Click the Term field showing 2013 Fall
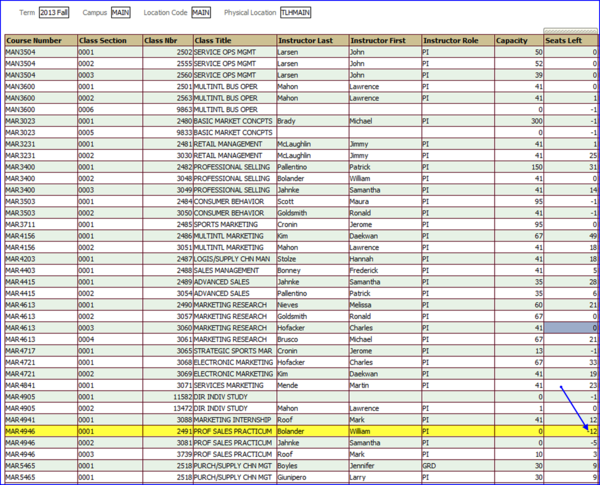This screenshot has height=485, width=600. coord(54,13)
